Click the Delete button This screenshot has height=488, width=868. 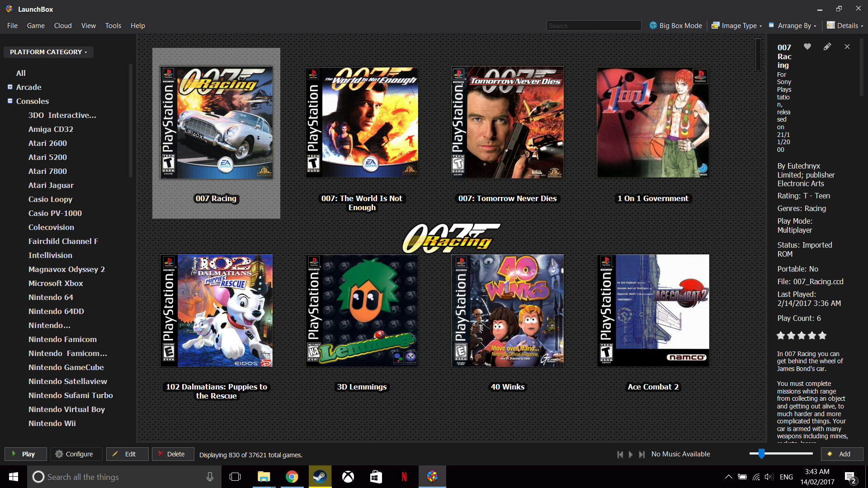tap(173, 454)
